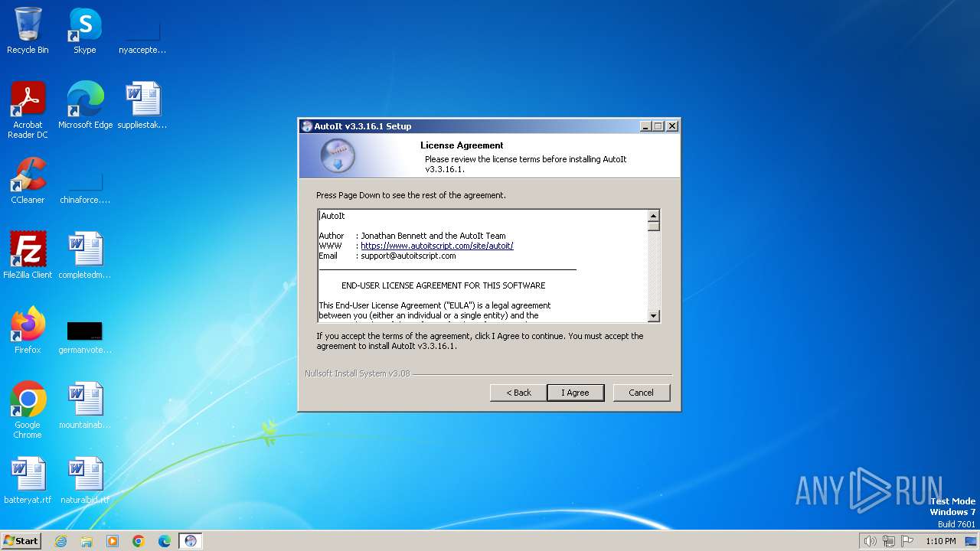Screen dimensions: 980x551
Task: Click the AutoIt Setup taskbar button
Action: 191,541
